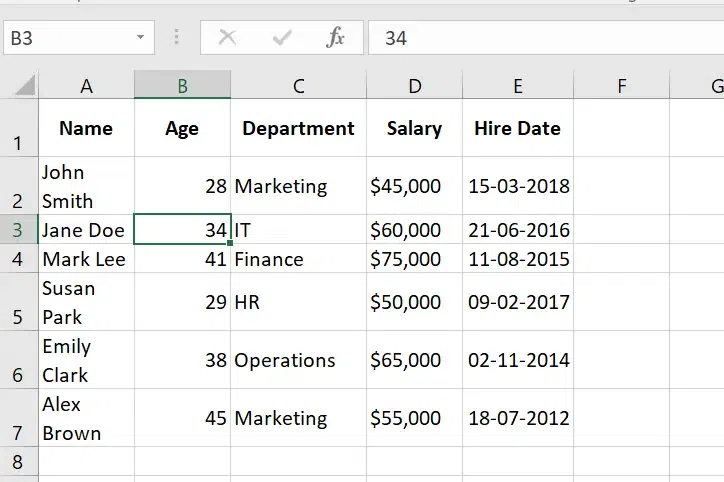The width and height of the screenshot is (724, 482).
Task: Select row 1 header
Action: click(19, 128)
